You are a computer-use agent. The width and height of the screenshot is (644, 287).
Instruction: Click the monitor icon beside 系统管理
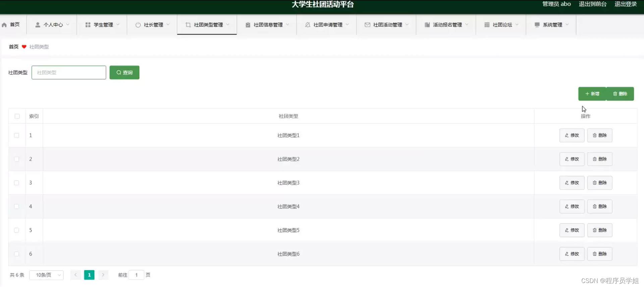click(537, 25)
